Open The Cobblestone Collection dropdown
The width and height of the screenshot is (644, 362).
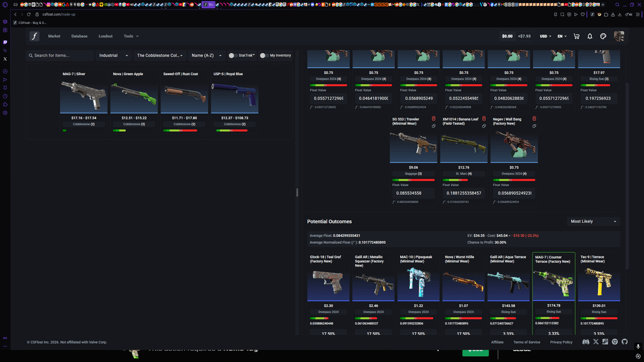[x=160, y=55]
